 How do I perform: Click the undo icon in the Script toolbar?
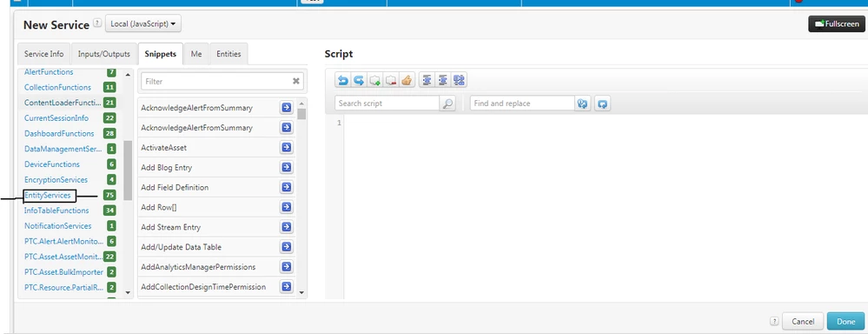coord(342,80)
